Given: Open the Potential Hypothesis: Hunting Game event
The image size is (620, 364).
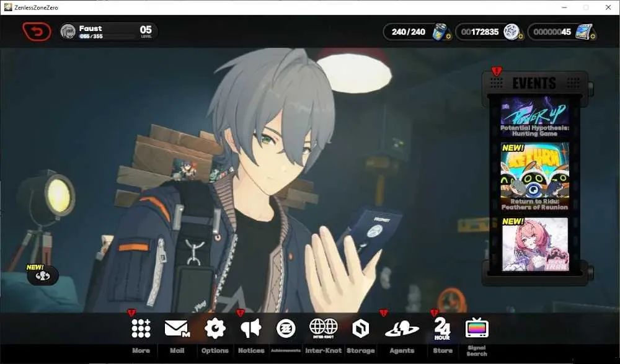Looking at the screenshot, I should coord(534,117).
